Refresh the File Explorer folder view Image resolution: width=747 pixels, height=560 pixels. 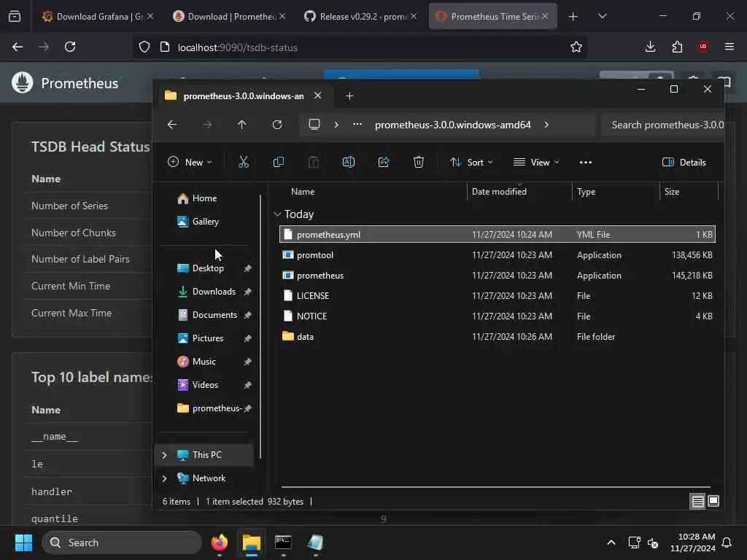pyautogui.click(x=276, y=125)
